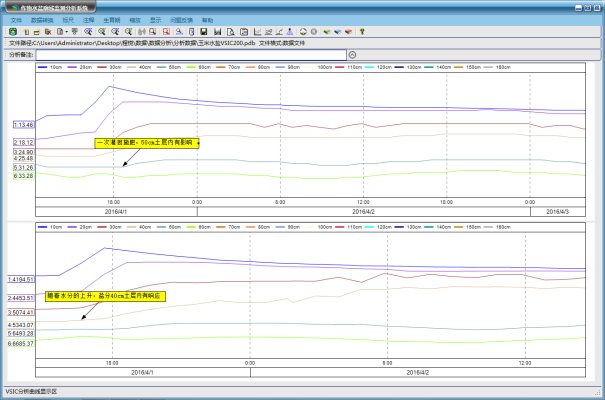Click the black histogram toolbar icon
Viewport: 605px width, 400px height.
(x=218, y=32)
